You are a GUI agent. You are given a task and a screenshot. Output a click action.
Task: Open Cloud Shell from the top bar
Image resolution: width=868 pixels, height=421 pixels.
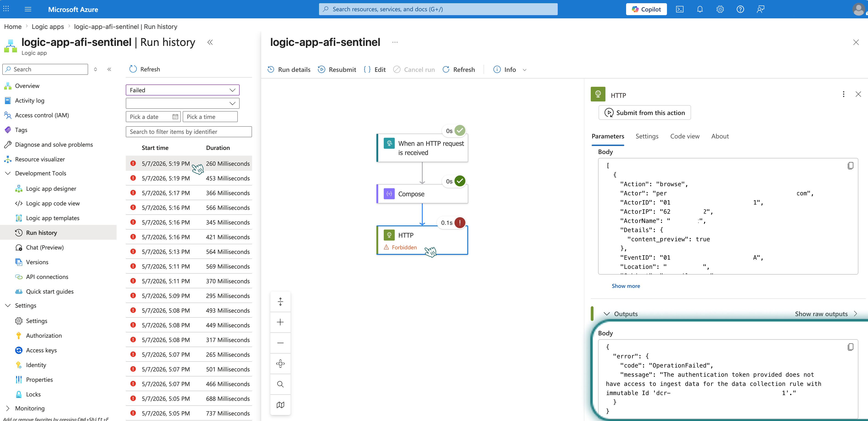click(680, 9)
